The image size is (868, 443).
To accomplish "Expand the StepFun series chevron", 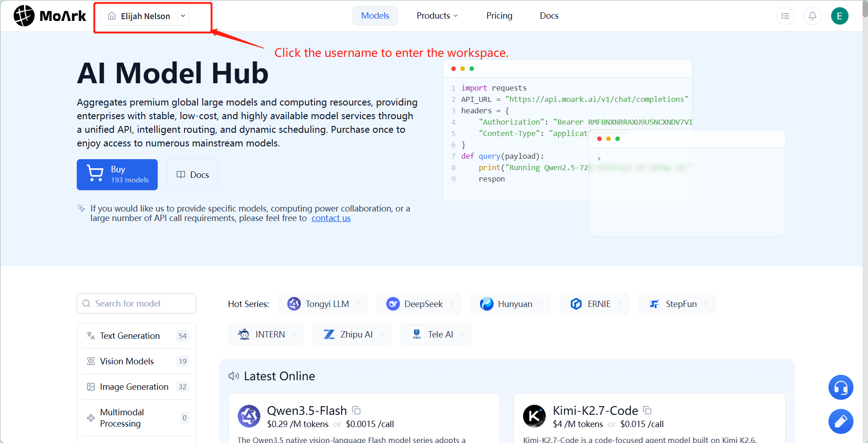I will [706, 304].
